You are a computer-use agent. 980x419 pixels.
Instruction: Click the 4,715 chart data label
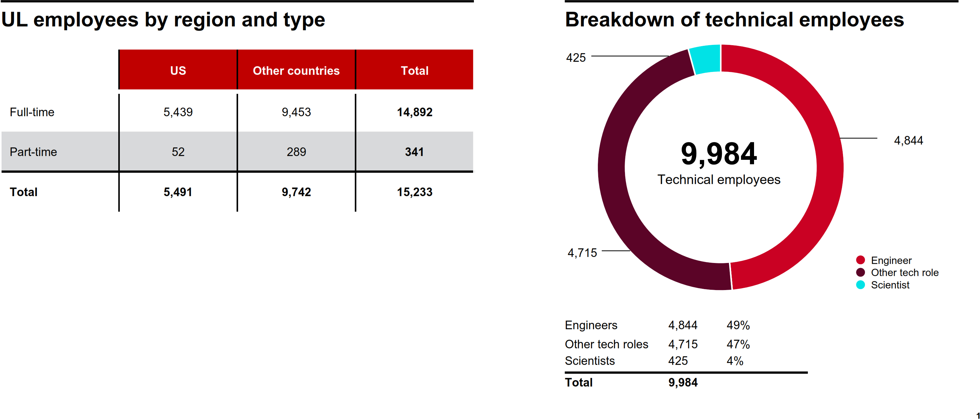point(582,252)
